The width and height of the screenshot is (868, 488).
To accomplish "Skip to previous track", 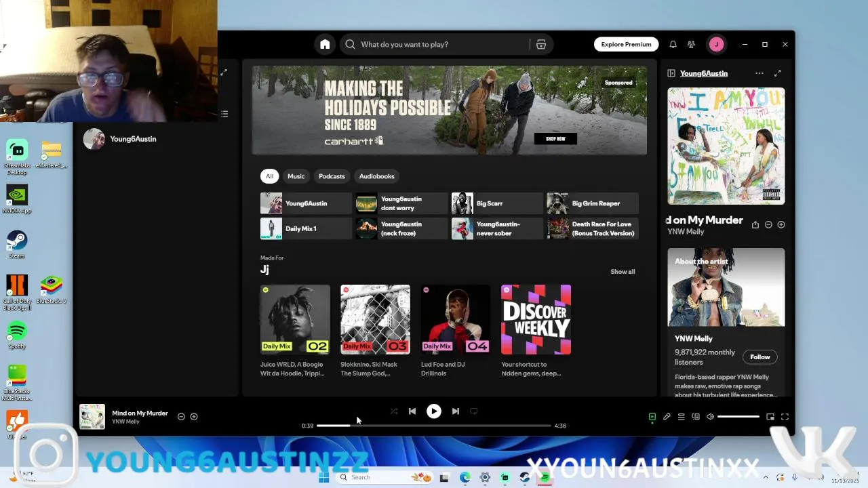I will click(x=412, y=411).
